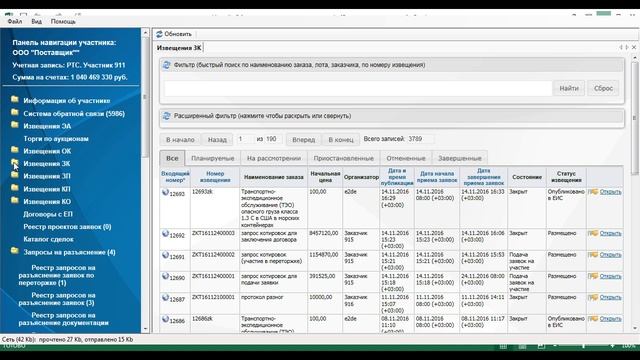Click the quick filter refresh icon

pyautogui.click(x=166, y=65)
